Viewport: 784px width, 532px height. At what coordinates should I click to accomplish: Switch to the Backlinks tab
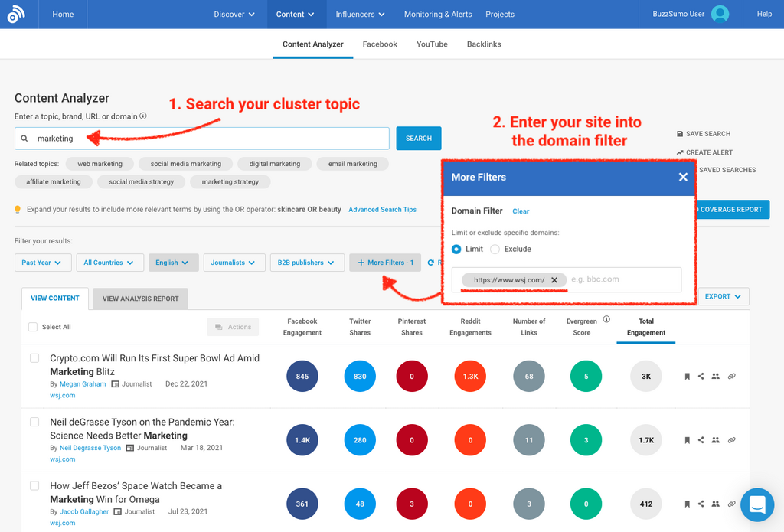point(484,44)
